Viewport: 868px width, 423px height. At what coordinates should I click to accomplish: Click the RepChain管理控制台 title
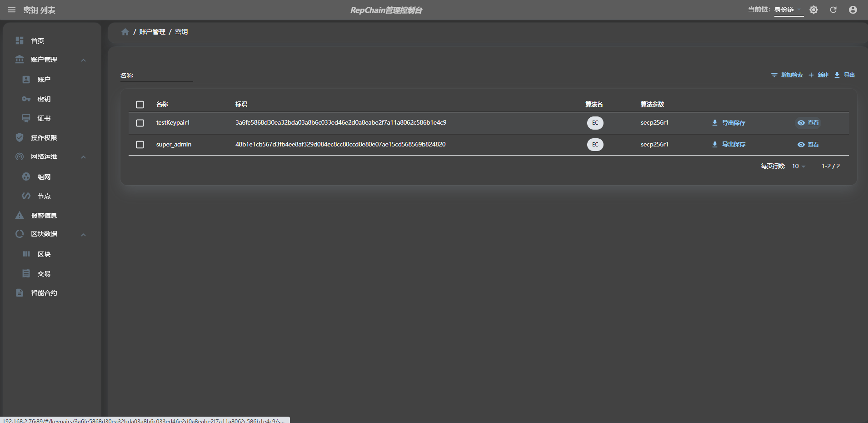coord(386,10)
